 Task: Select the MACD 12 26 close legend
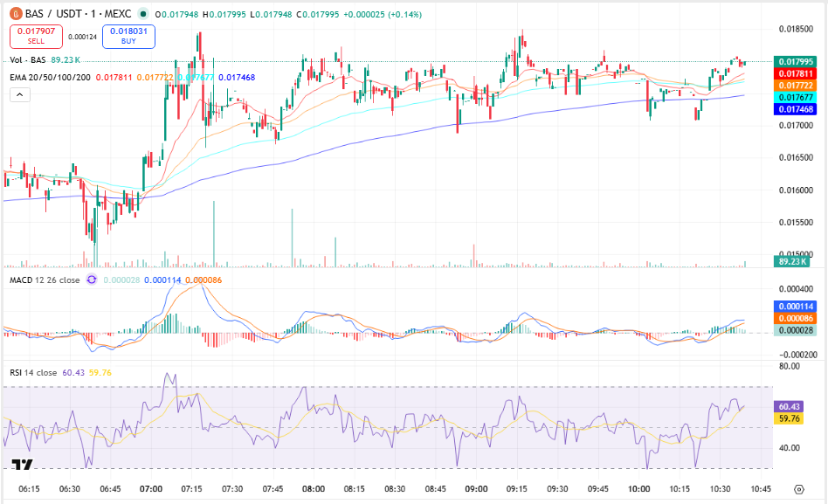pyautogui.click(x=45, y=280)
